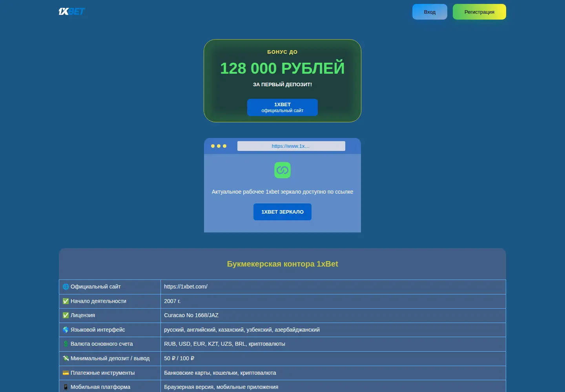Click the checkmark icon beside Начало деятельности

tap(66, 301)
